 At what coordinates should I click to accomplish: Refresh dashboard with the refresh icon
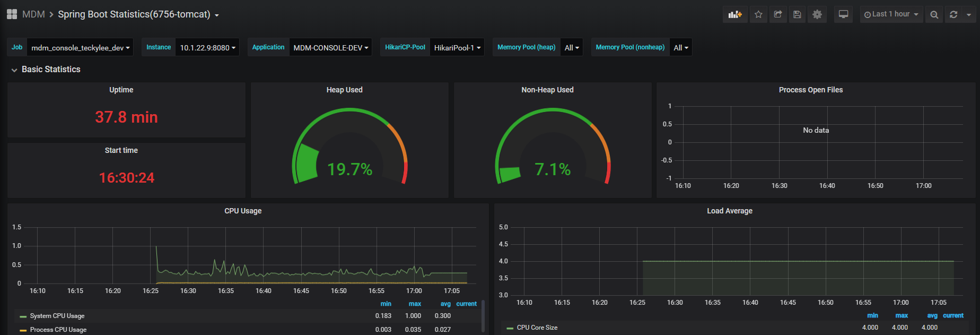click(953, 14)
